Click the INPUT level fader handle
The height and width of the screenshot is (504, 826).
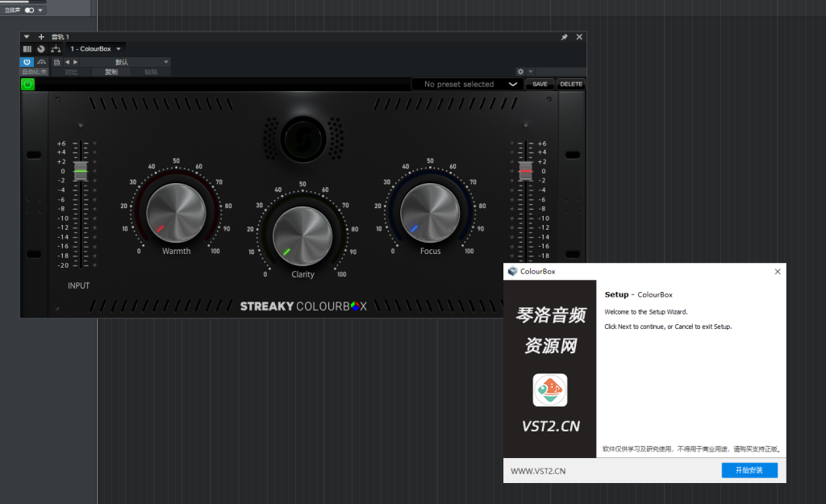[81, 172]
